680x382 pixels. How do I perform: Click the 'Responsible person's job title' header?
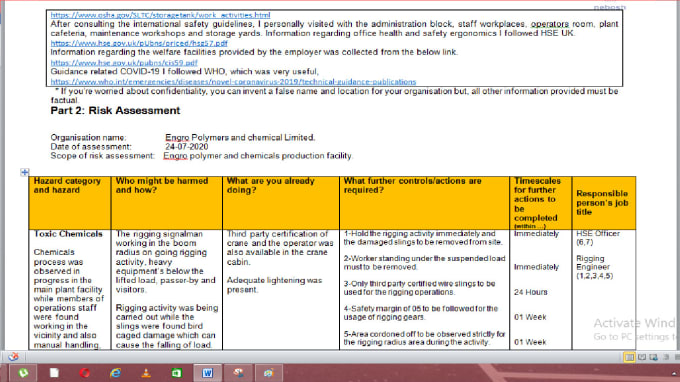(x=604, y=203)
